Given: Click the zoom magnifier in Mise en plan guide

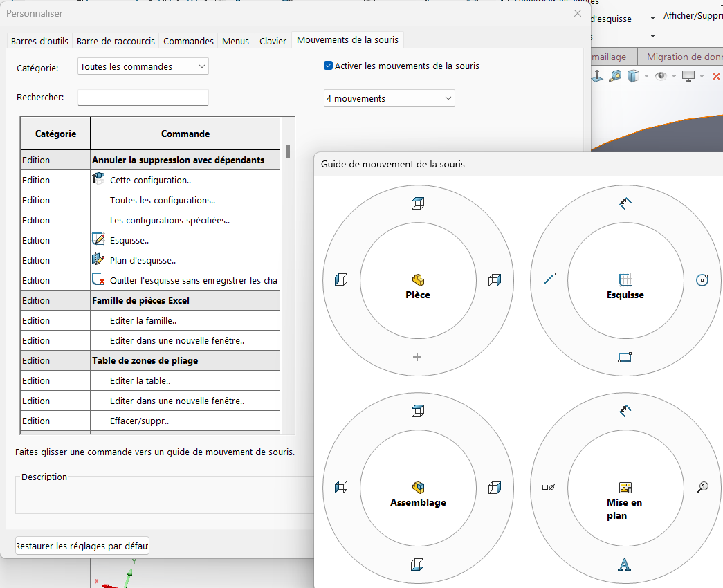Looking at the screenshot, I should (x=702, y=488).
